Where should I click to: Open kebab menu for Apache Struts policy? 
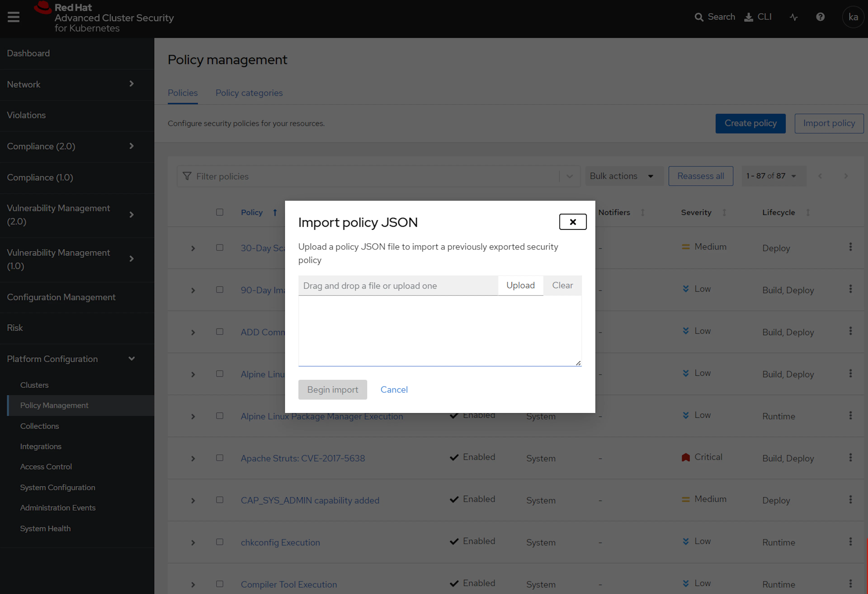[x=850, y=457]
